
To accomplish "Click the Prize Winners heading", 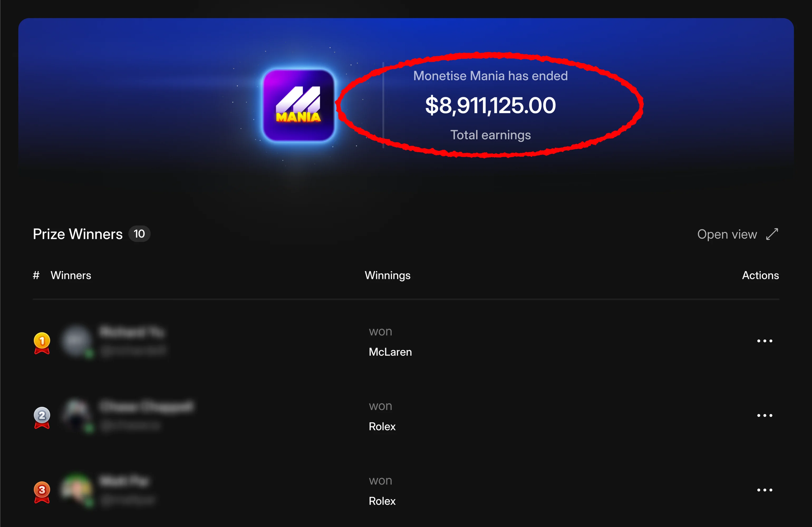I will (78, 234).
